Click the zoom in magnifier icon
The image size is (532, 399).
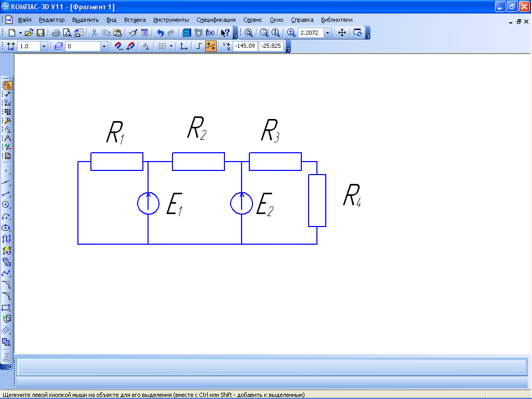click(291, 33)
